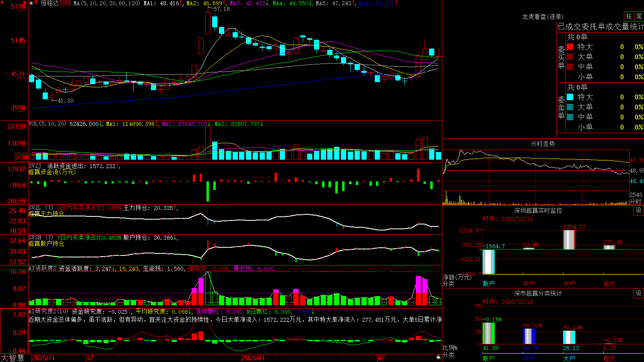Click the X10 volume scale indicator
Screen dimensions: 644x362
coord(21,157)
